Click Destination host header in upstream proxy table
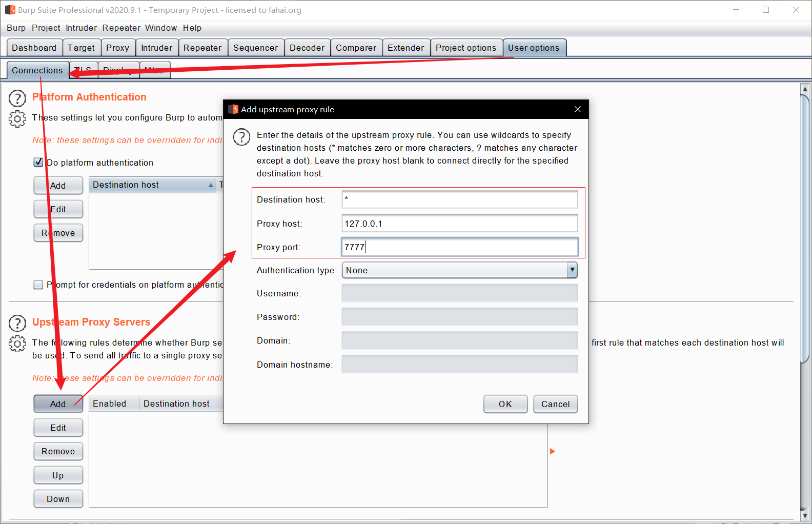The image size is (812, 524). [x=181, y=404]
